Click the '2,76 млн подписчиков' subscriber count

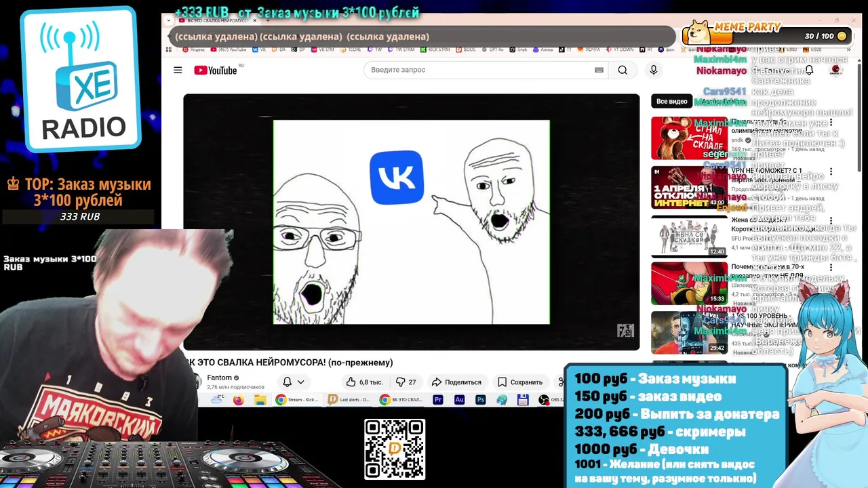click(235, 387)
